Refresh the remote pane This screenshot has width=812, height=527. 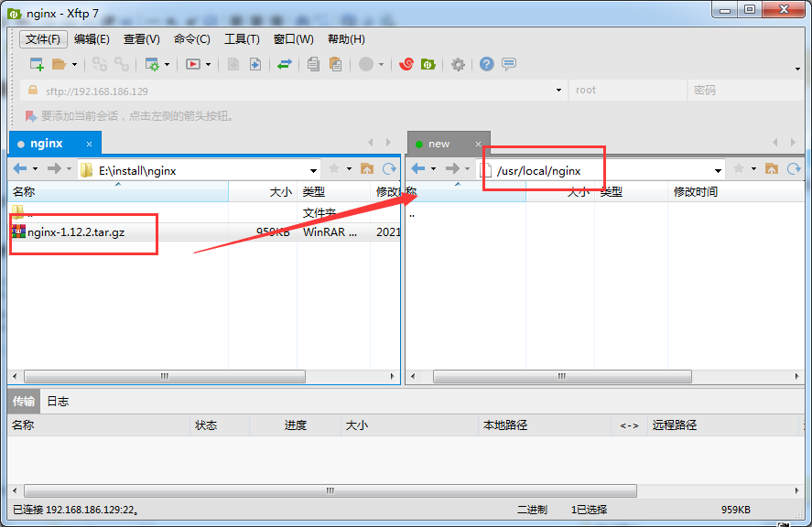(x=794, y=168)
